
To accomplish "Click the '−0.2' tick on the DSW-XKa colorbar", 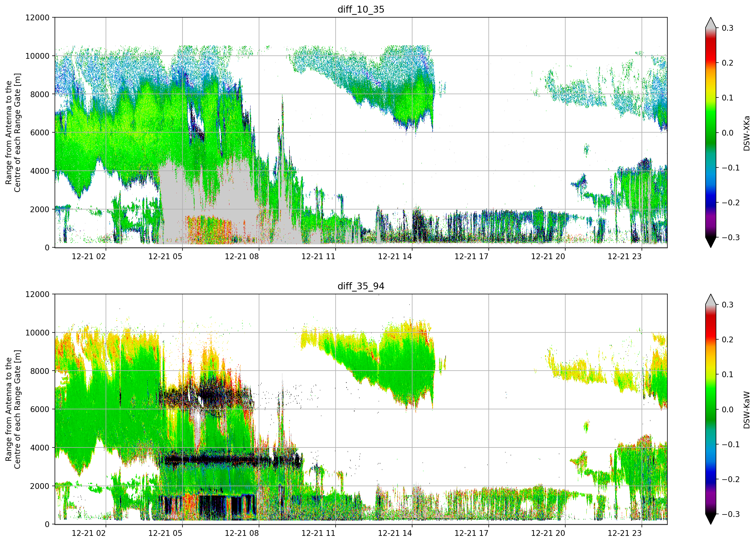I will tap(731, 203).
